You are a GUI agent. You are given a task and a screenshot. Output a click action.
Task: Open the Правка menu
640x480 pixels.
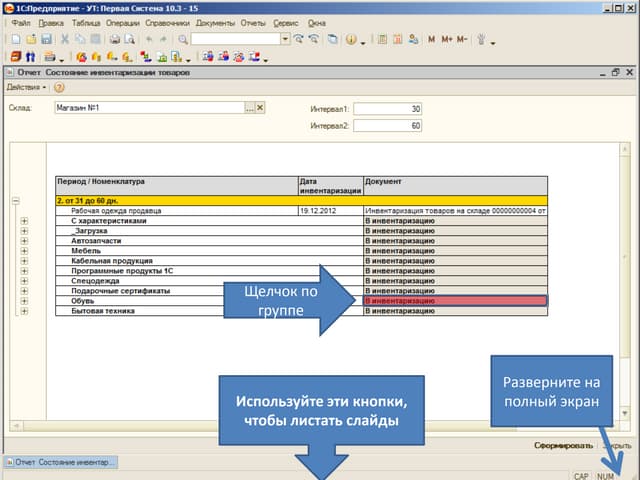pyautogui.click(x=51, y=23)
